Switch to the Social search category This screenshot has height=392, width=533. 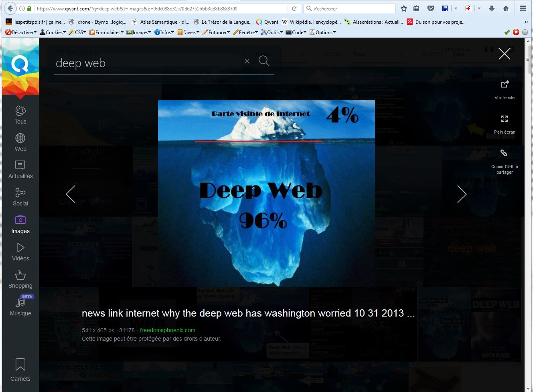click(x=20, y=197)
